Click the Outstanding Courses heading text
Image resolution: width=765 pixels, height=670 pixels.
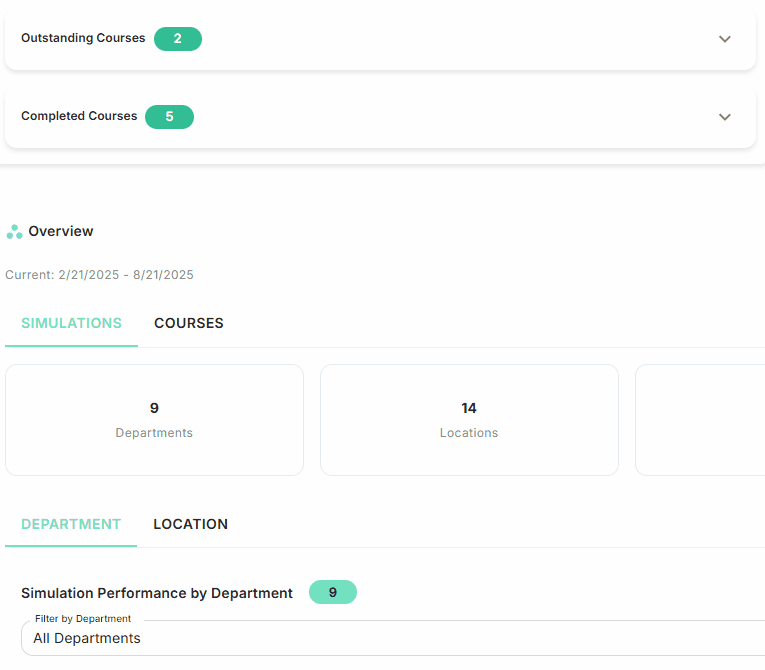83,38
